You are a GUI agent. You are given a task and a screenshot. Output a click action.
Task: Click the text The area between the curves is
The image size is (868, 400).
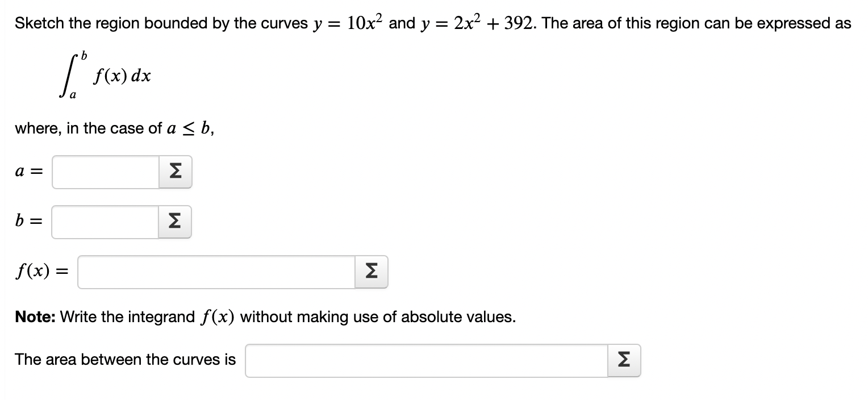pyautogui.click(x=124, y=359)
